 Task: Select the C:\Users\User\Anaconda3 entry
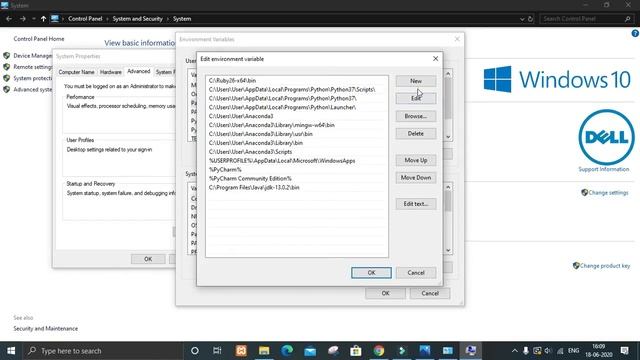coord(297,116)
